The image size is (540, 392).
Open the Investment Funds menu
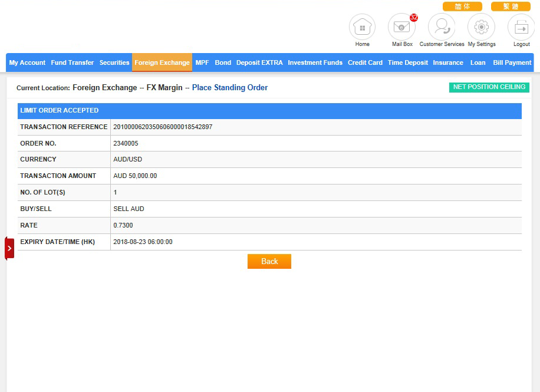pos(315,62)
